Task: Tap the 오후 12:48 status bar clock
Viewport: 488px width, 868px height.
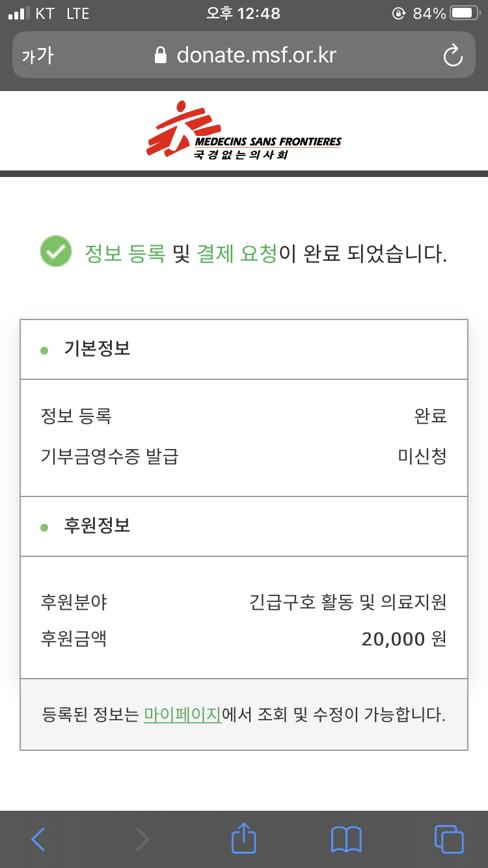Action: [243, 14]
